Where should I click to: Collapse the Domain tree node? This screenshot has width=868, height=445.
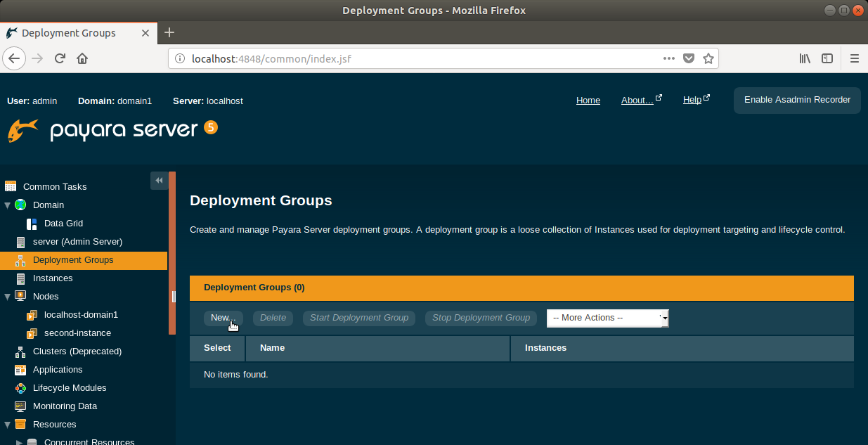pyautogui.click(x=8, y=205)
